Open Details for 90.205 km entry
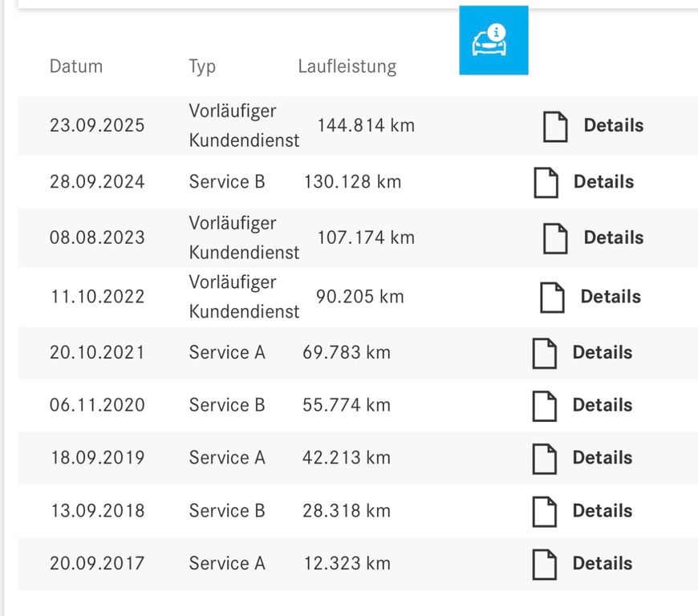698x616 pixels. click(611, 297)
